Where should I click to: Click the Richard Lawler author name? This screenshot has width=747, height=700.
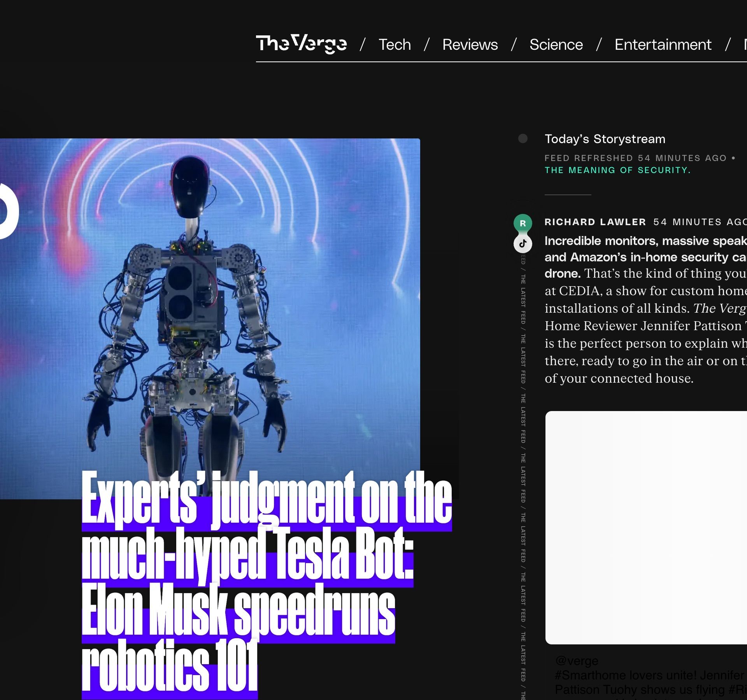[x=595, y=222]
